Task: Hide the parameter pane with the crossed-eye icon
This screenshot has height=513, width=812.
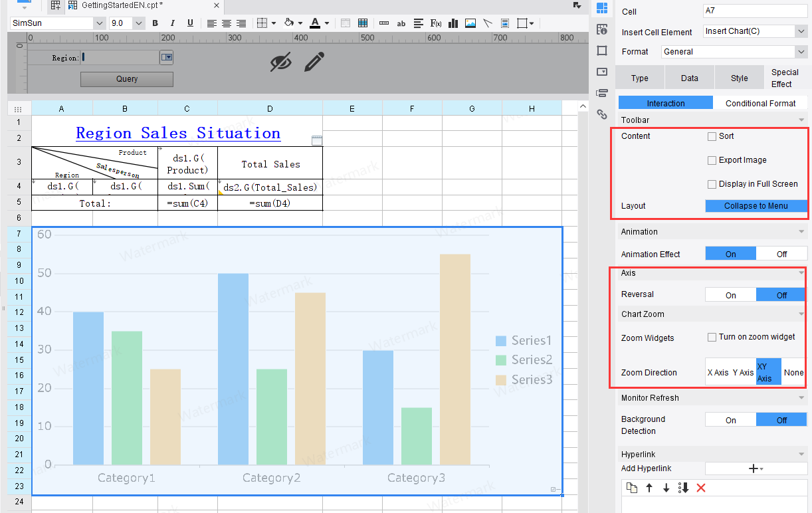Action: tap(280, 62)
